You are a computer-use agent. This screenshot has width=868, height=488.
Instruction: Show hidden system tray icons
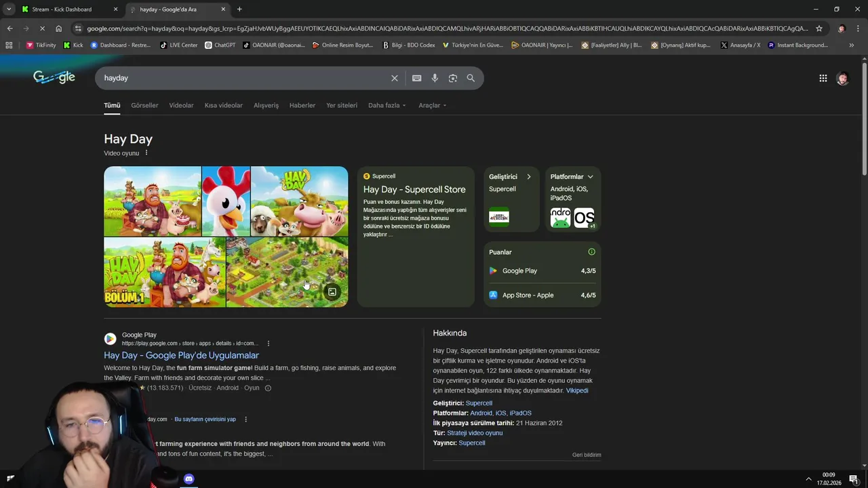click(808, 479)
